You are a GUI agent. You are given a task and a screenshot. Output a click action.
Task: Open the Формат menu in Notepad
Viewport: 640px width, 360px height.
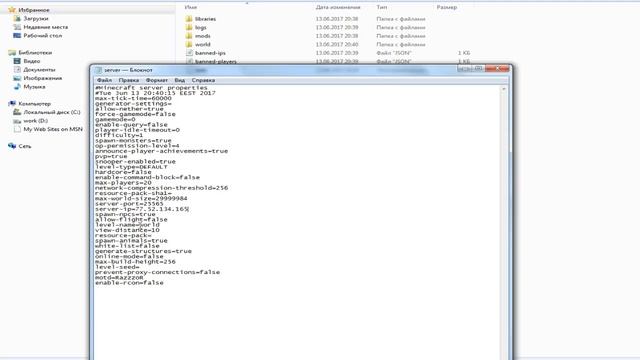[157, 80]
